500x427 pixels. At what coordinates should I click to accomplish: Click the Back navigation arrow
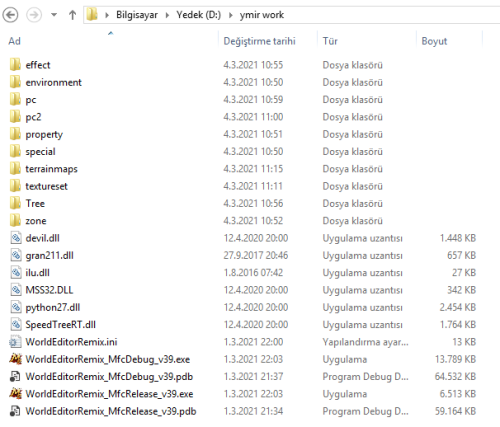[x=10, y=15]
